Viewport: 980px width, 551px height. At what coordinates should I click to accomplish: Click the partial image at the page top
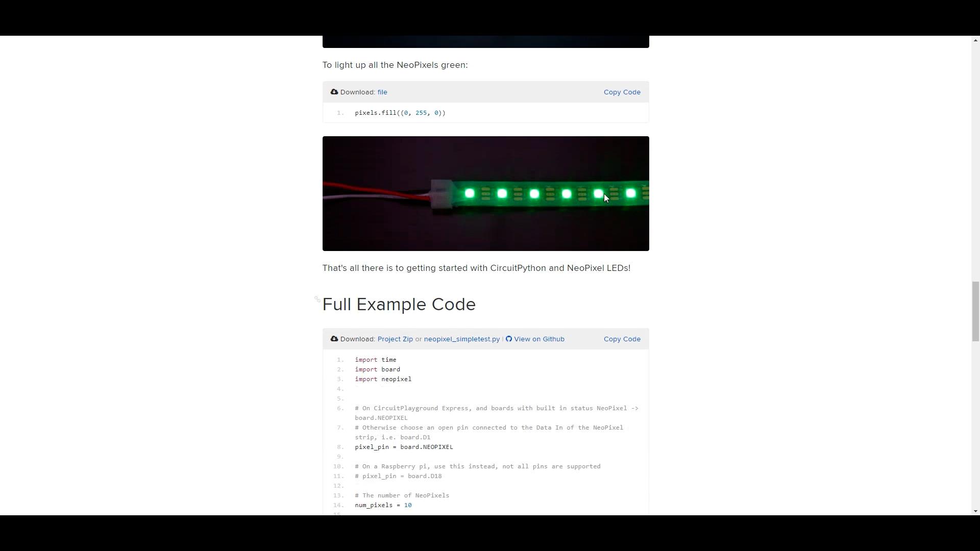pos(486,42)
